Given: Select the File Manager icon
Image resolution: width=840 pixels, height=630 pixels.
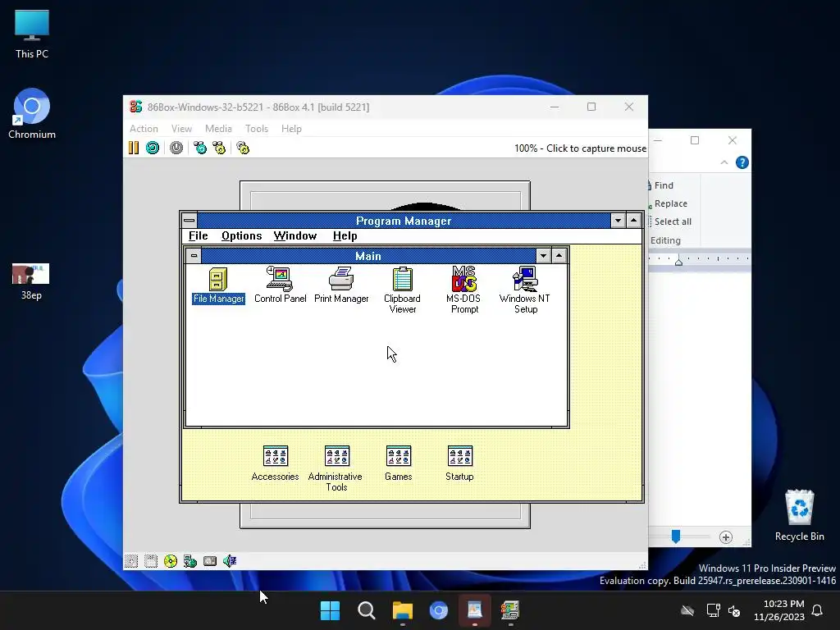Looking at the screenshot, I should coord(218,285).
